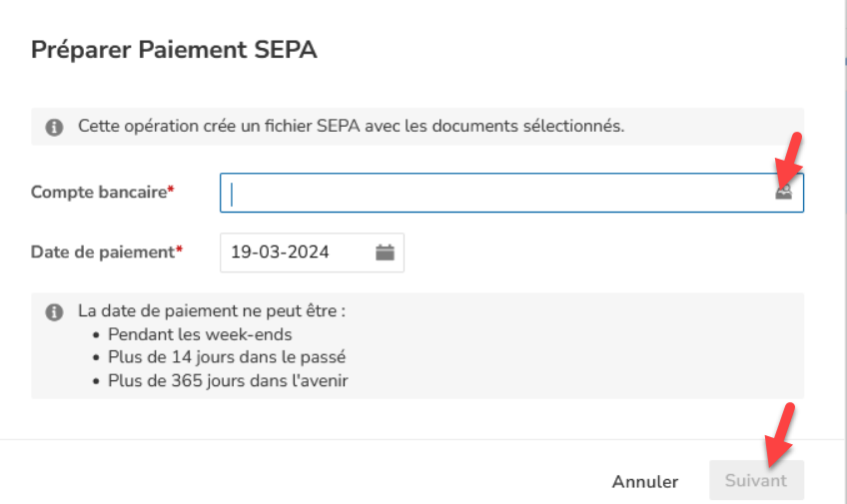
Task: Click the Compte bancaire label
Action: tap(99, 192)
